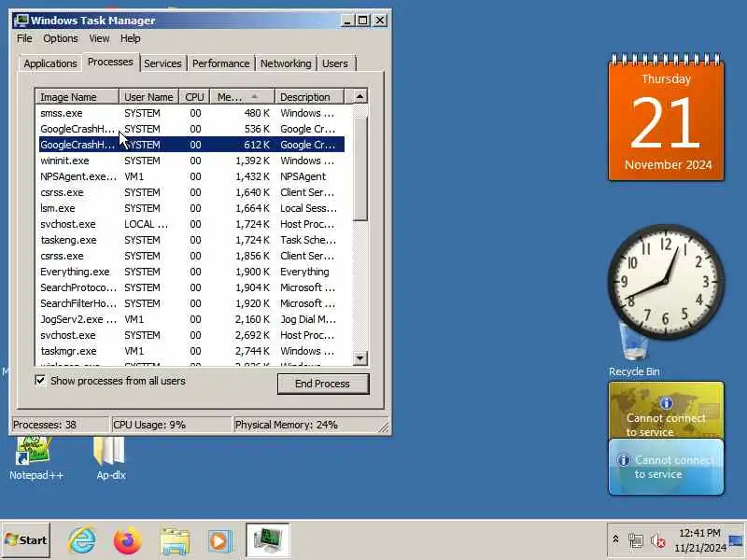
Task: Select the csrss.exe process using 1,856 K
Action: (191, 256)
